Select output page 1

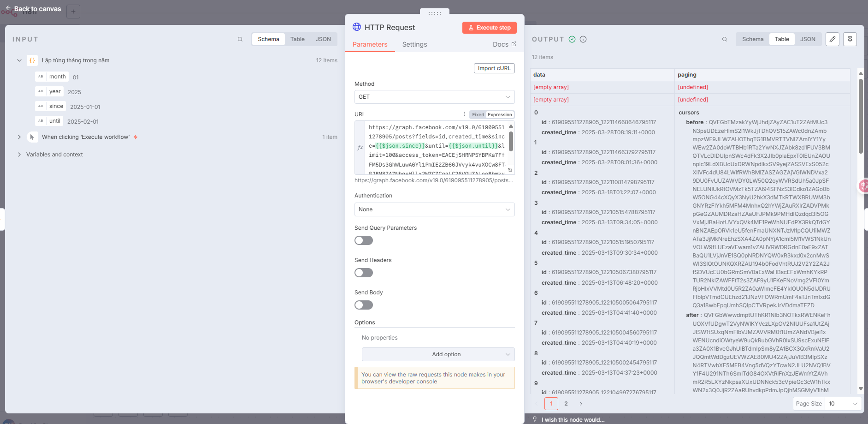[x=551, y=404]
